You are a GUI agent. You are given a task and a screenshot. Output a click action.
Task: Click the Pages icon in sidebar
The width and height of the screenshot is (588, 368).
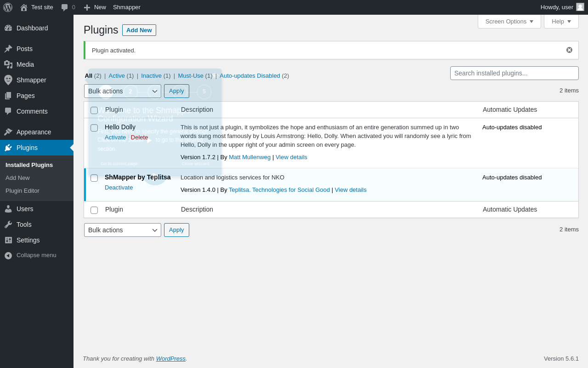[8, 96]
